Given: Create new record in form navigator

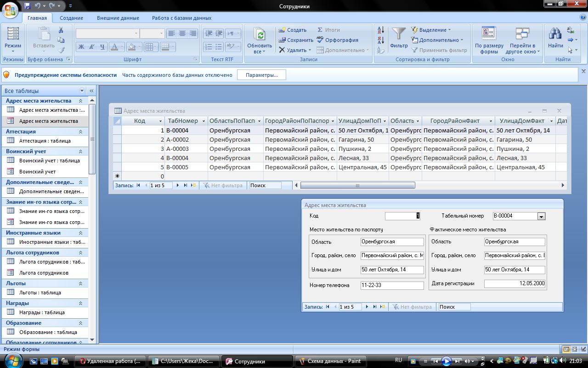Looking at the screenshot, I should 383,307.
